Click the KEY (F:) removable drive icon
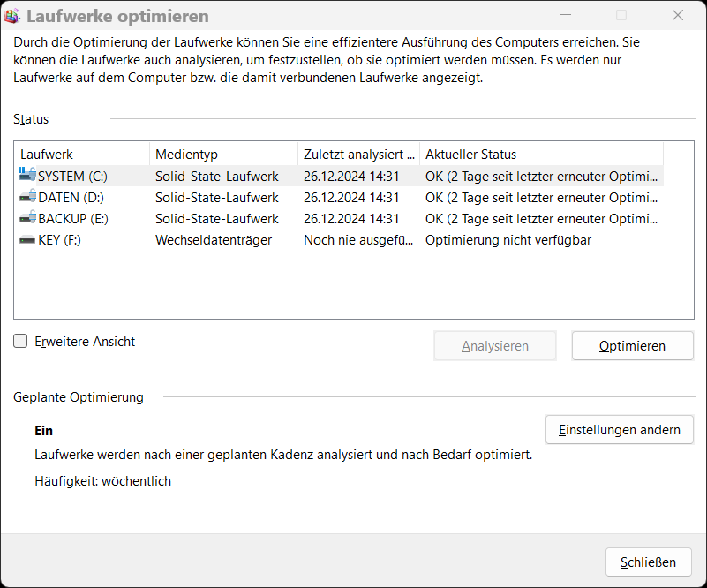 pos(27,239)
